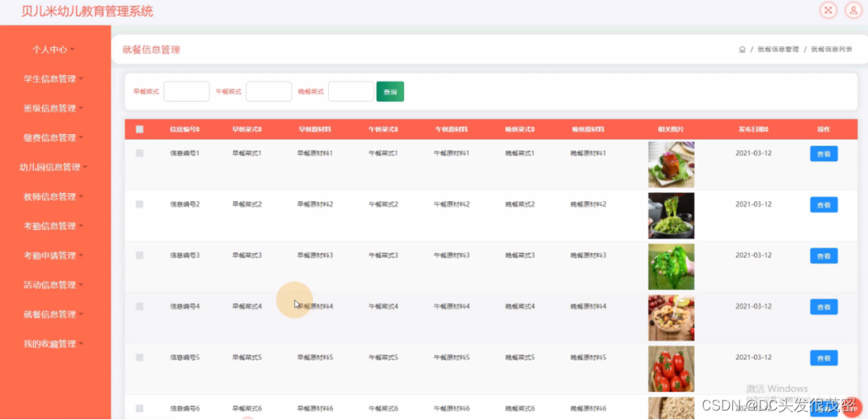The height and width of the screenshot is (420, 868).
Task: Click the 2021-03-12 date in 信息编号3 row
Action: [x=753, y=255]
